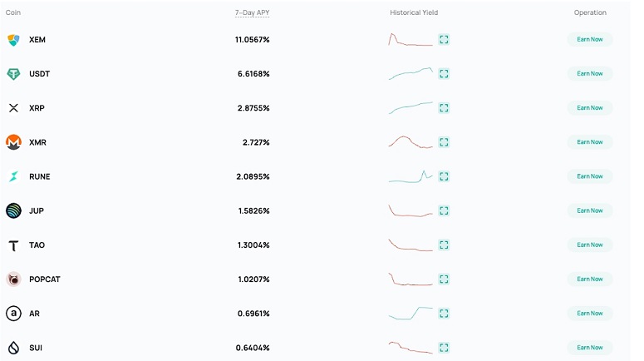Click Earn Now for XEM
The height and width of the screenshot is (361, 644).
point(590,39)
